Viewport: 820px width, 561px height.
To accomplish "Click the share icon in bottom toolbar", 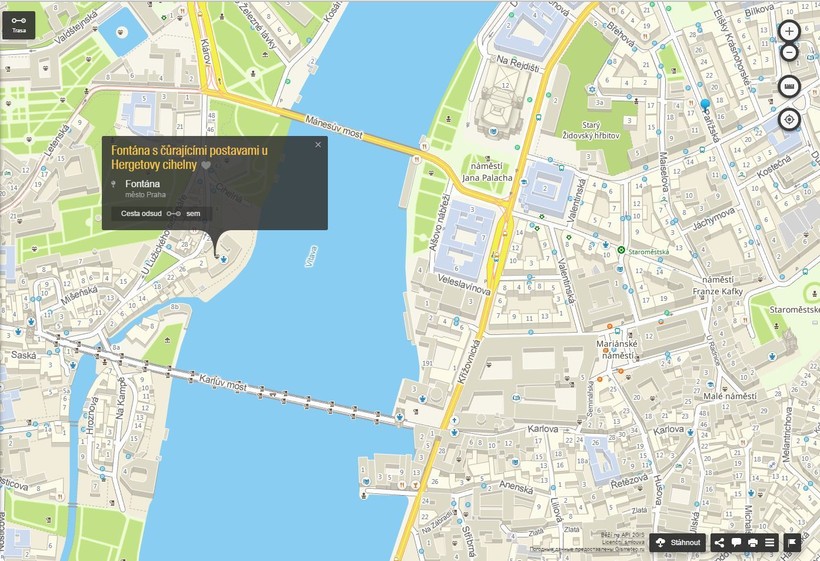I will [x=719, y=543].
